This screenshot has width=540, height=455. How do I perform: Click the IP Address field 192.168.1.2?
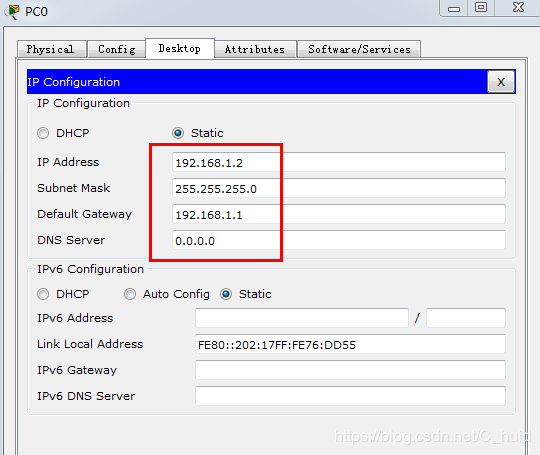(339, 162)
